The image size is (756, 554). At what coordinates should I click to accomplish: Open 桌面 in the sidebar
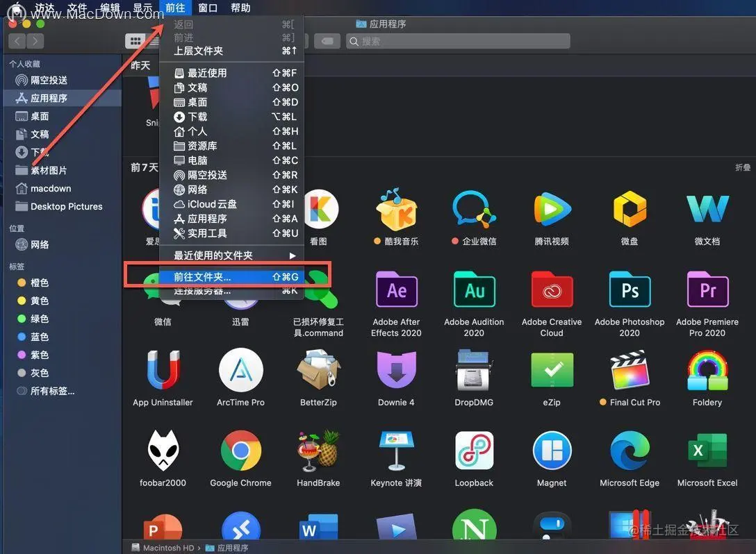click(x=62, y=116)
